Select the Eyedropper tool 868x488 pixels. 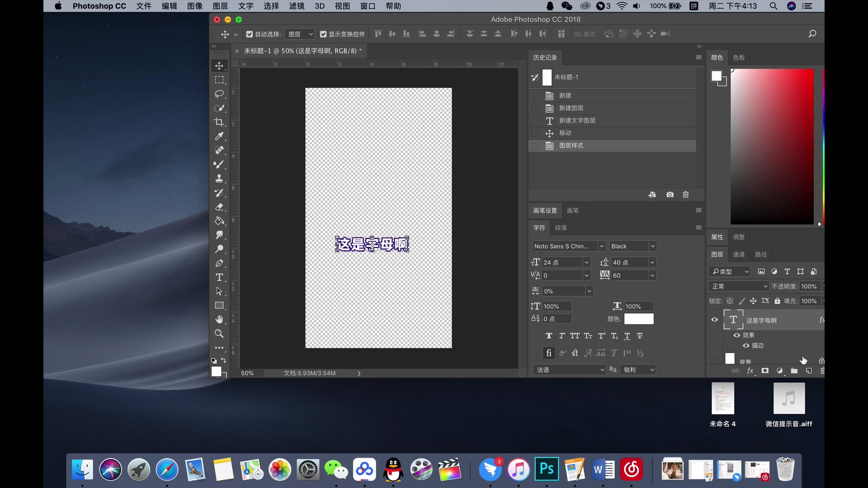(219, 136)
